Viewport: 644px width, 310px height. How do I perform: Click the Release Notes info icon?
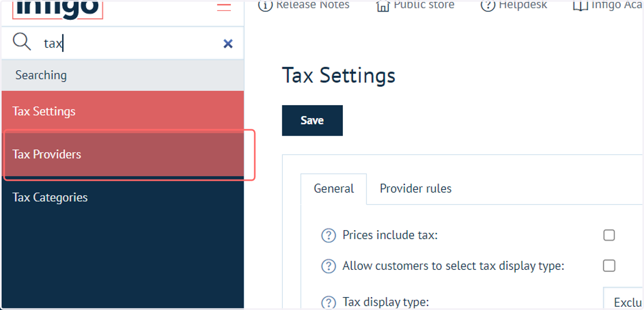click(265, 6)
